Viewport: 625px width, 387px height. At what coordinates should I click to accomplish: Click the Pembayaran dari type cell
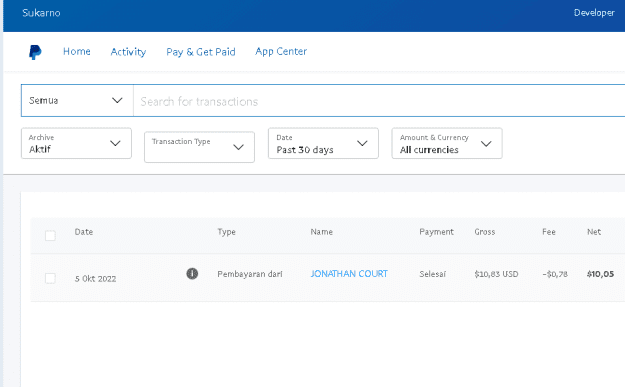250,274
